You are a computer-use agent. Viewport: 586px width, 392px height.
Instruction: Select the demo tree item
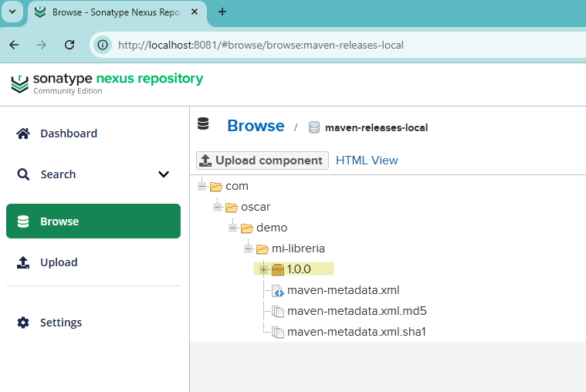(272, 228)
